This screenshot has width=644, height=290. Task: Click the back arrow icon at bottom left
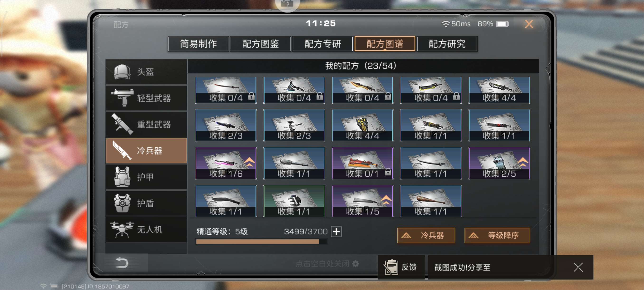122,263
